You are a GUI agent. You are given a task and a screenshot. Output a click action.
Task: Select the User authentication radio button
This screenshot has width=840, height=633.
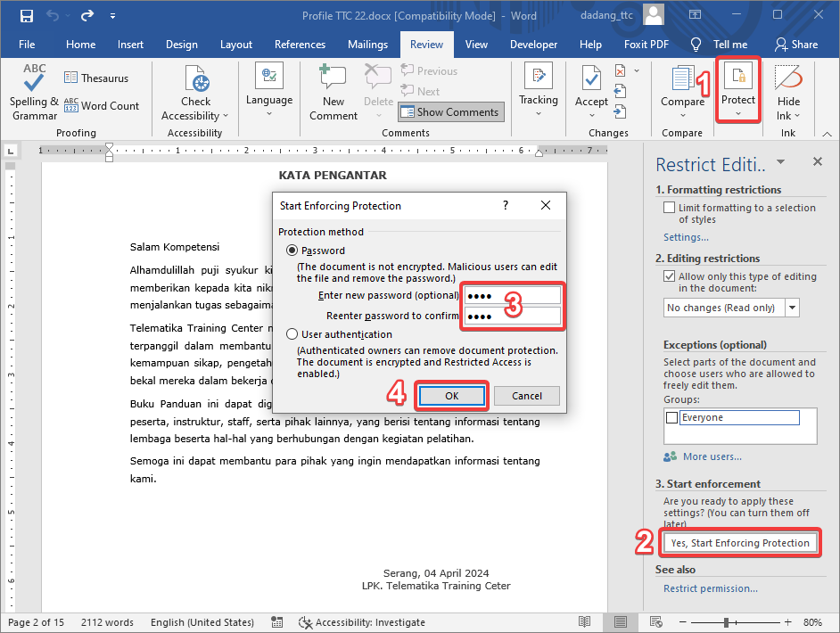pyautogui.click(x=292, y=334)
